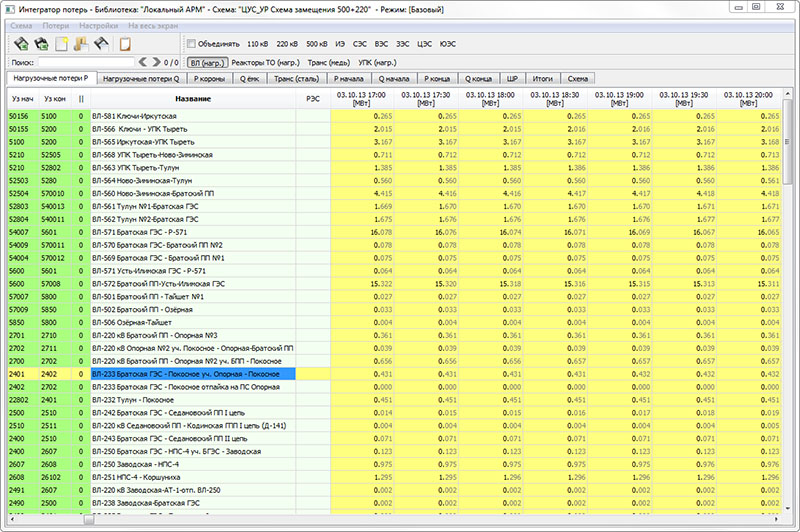This screenshot has height=532, width=800.
Task: Select the СЭС filter button
Action: click(360, 44)
